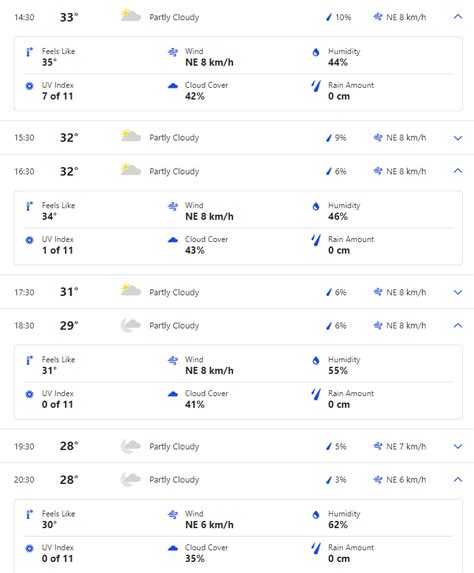Image resolution: width=474 pixels, height=573 pixels.
Task: Expand the 19:30 hourly forecast row
Action: click(458, 446)
